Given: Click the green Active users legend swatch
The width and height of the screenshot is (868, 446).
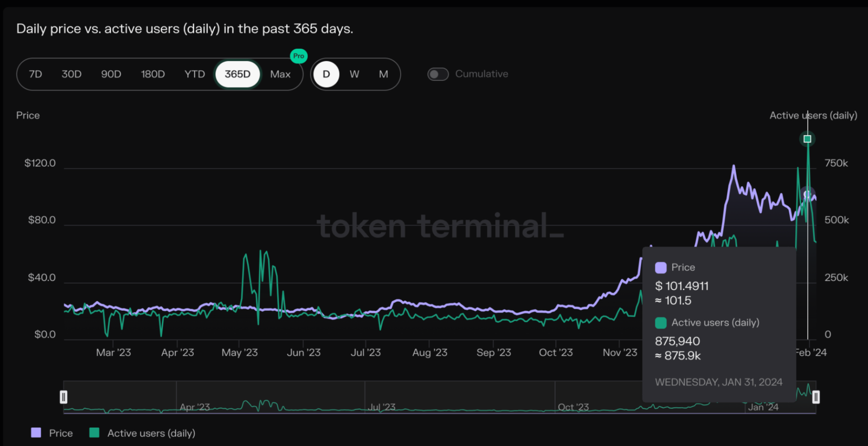Looking at the screenshot, I should pos(94,433).
